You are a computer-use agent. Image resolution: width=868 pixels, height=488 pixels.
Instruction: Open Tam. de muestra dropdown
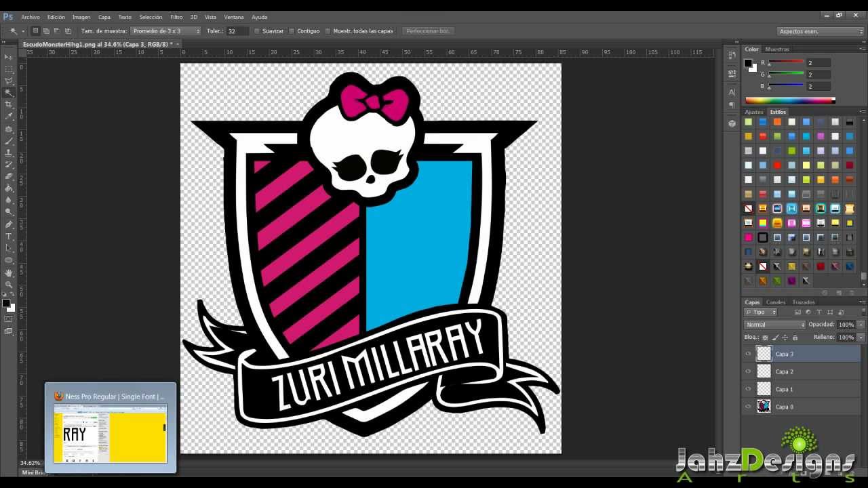tap(166, 31)
